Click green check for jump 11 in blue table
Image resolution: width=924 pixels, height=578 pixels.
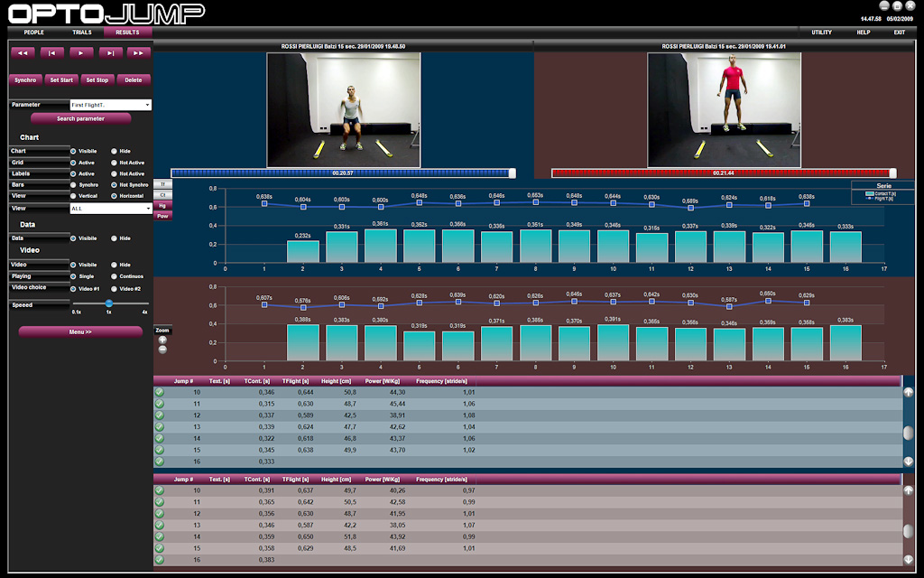(159, 404)
